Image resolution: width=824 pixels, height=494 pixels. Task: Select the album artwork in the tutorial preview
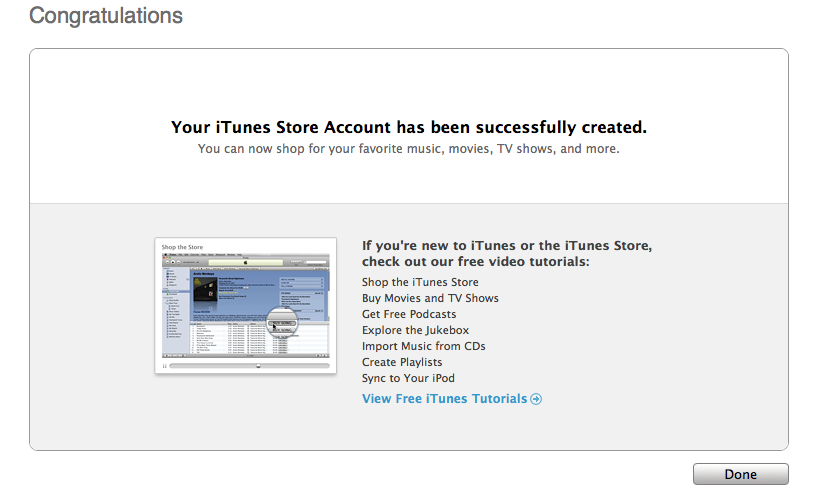pyautogui.click(x=207, y=286)
